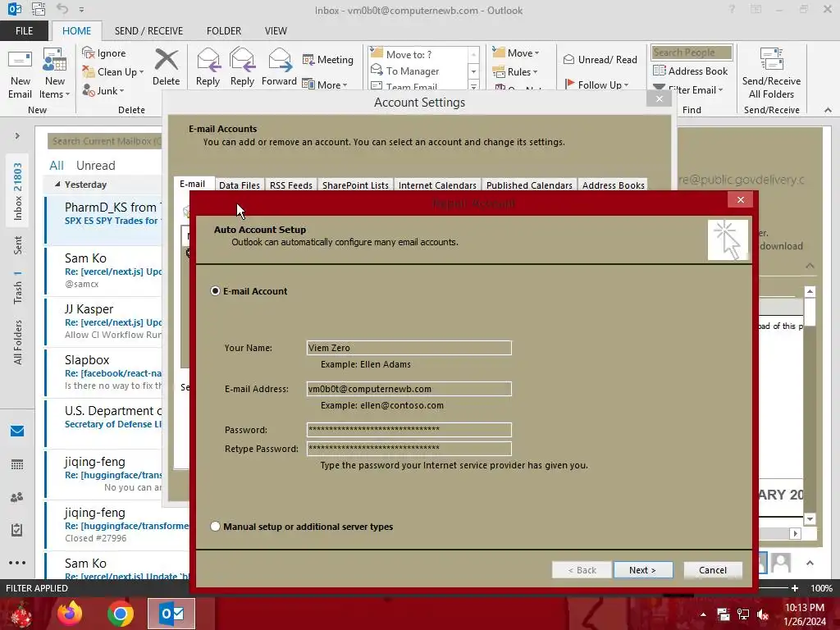840x630 pixels.
Task: Click the Undo icon in title bar
Action: 62,9
